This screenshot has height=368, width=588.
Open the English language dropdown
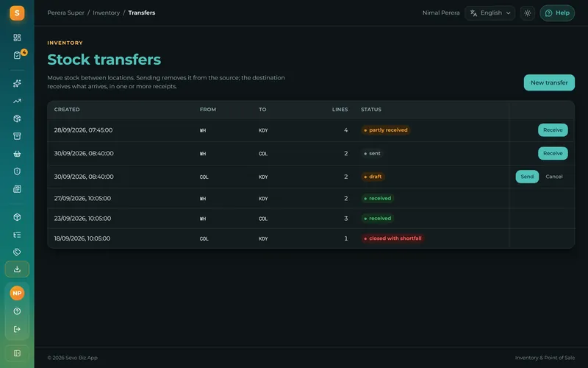[490, 13]
